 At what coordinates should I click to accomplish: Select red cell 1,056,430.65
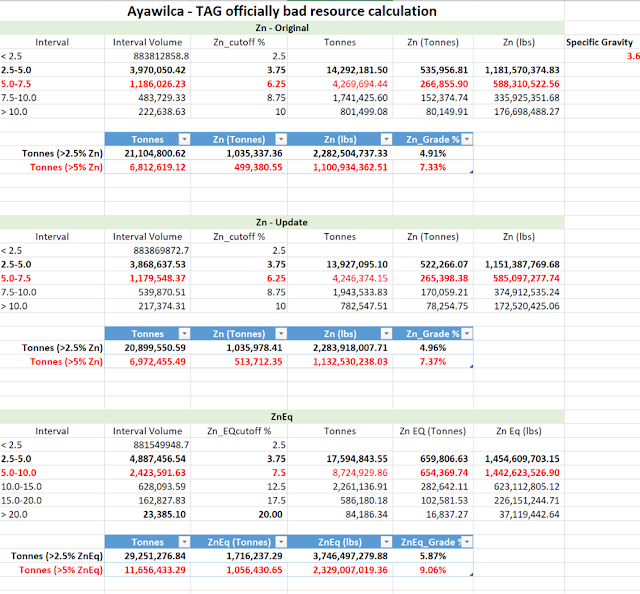pyautogui.click(x=239, y=570)
